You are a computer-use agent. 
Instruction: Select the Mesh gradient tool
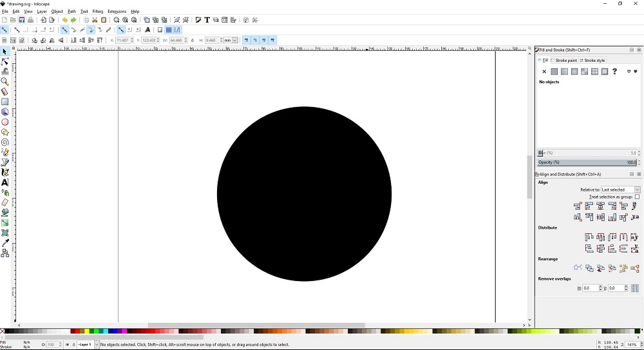tap(5, 233)
